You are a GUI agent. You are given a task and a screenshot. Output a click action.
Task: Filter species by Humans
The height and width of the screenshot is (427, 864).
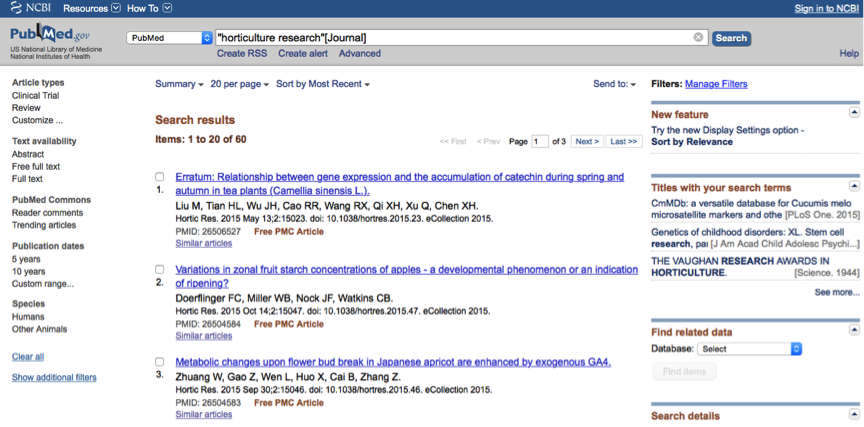coord(28,317)
